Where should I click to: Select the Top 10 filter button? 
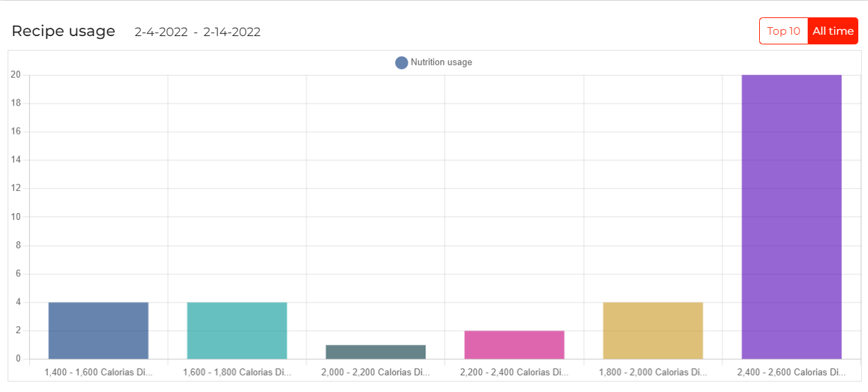click(x=783, y=31)
